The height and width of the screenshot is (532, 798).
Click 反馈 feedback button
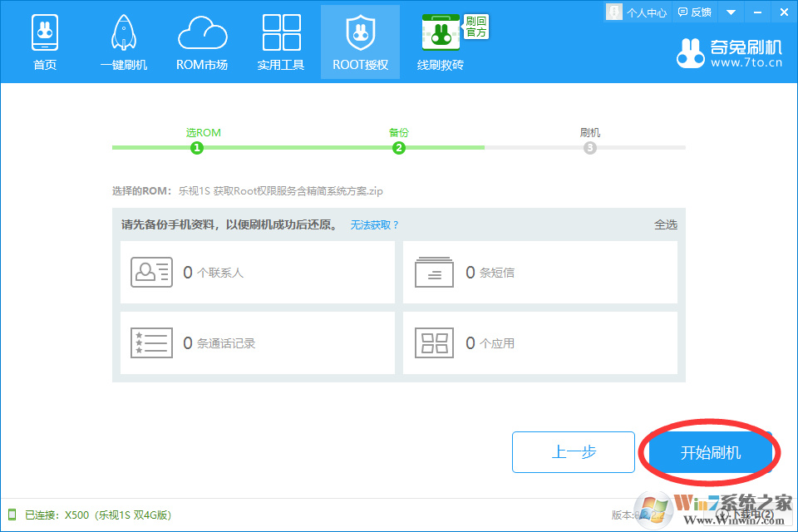695,12
